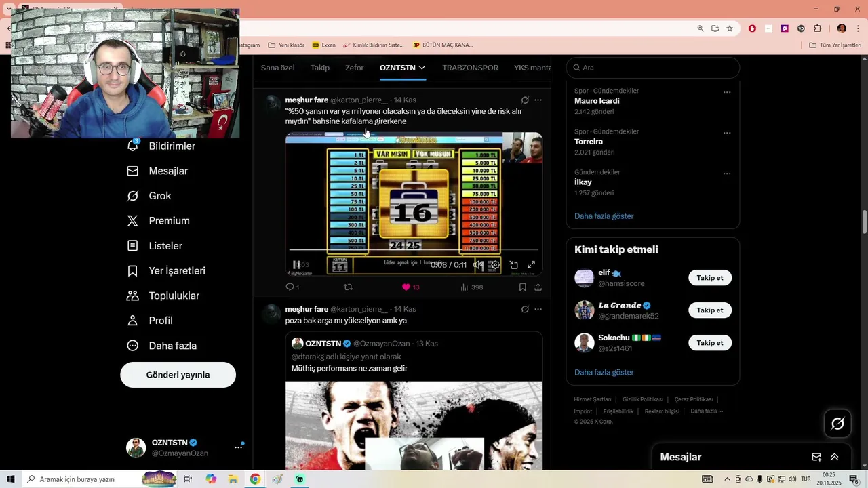This screenshot has width=868, height=488.
Task: Open Profil page
Action: point(150,321)
